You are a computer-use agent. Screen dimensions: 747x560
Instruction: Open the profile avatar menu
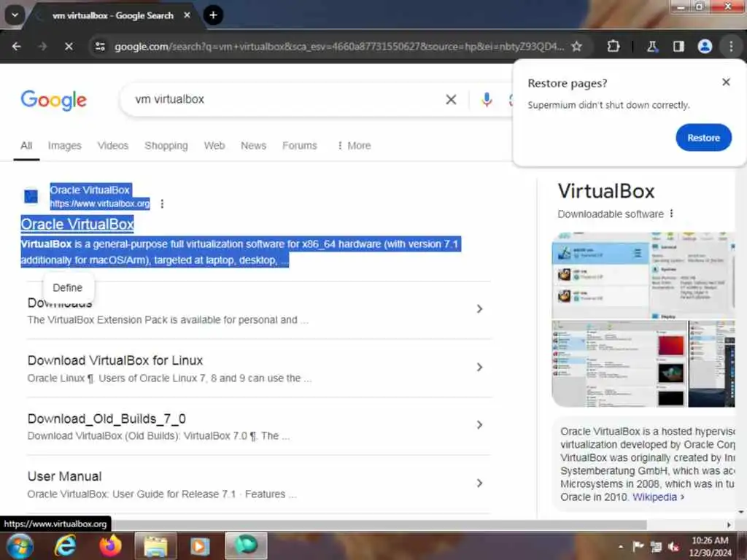[705, 46]
